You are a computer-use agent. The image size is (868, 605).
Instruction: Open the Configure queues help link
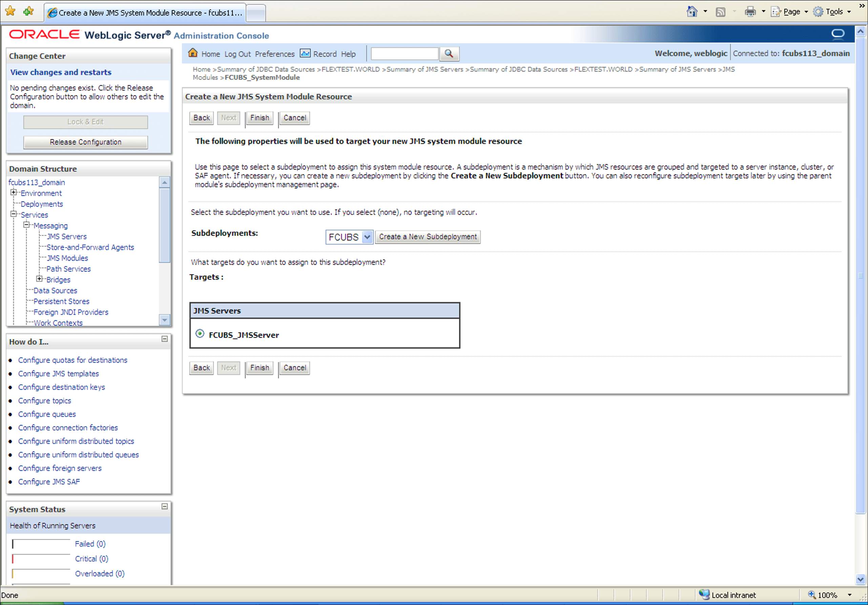point(47,414)
